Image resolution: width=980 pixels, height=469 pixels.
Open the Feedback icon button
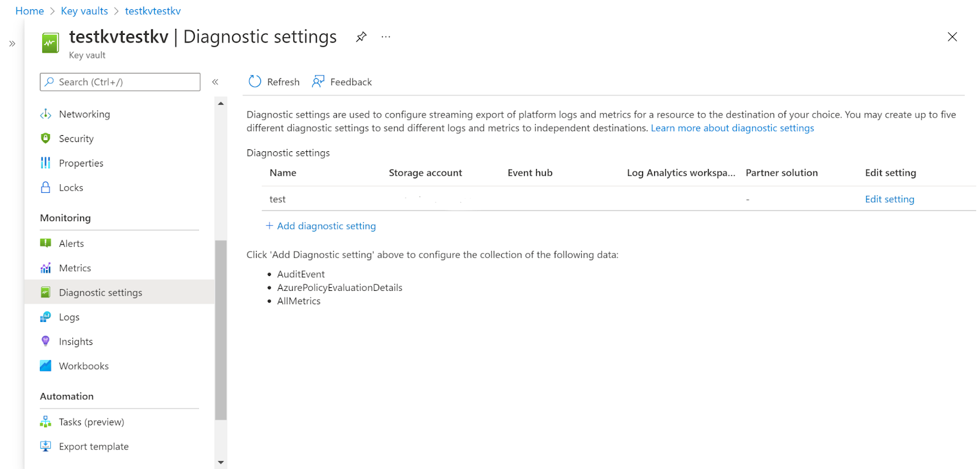tap(318, 81)
